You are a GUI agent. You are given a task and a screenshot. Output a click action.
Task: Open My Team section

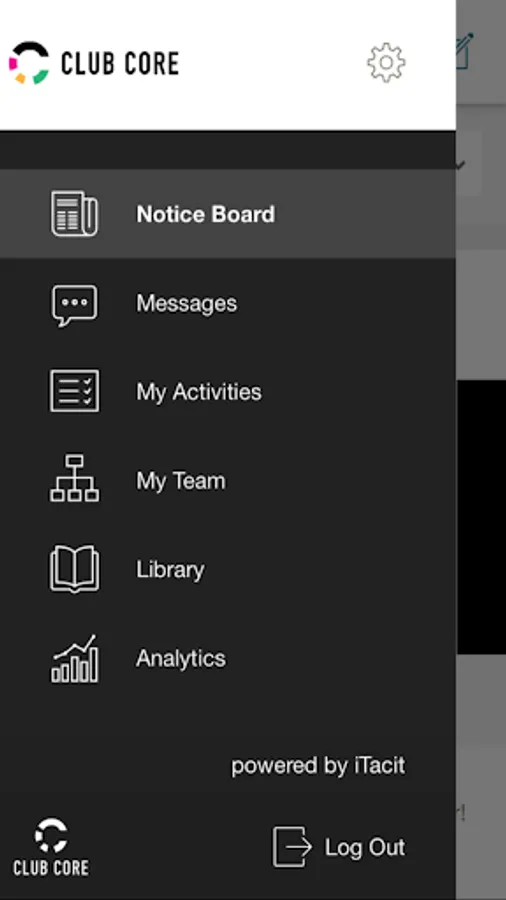point(228,480)
